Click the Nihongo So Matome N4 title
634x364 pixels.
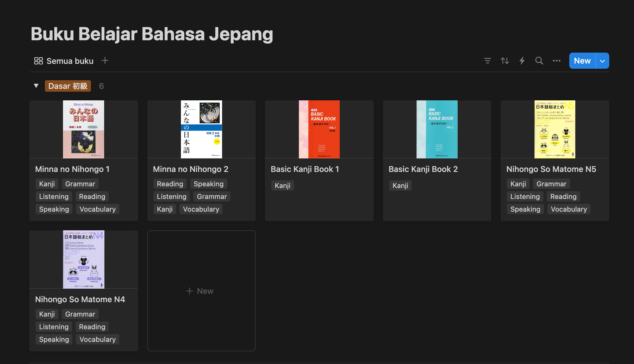(x=80, y=299)
